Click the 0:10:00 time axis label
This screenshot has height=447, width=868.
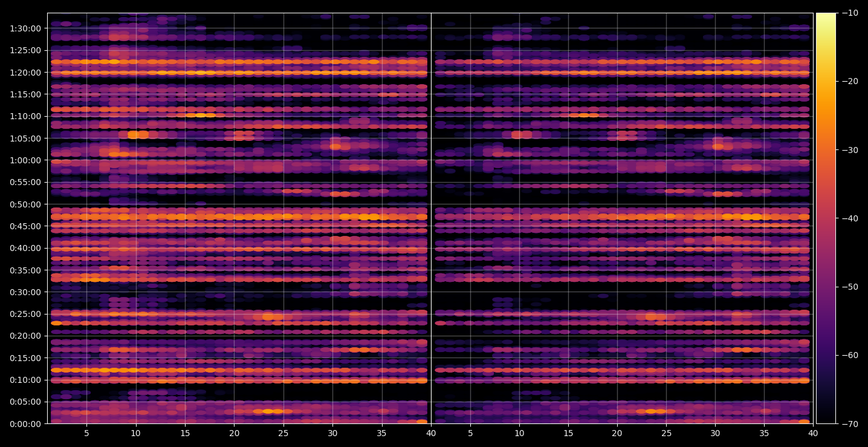25,380
